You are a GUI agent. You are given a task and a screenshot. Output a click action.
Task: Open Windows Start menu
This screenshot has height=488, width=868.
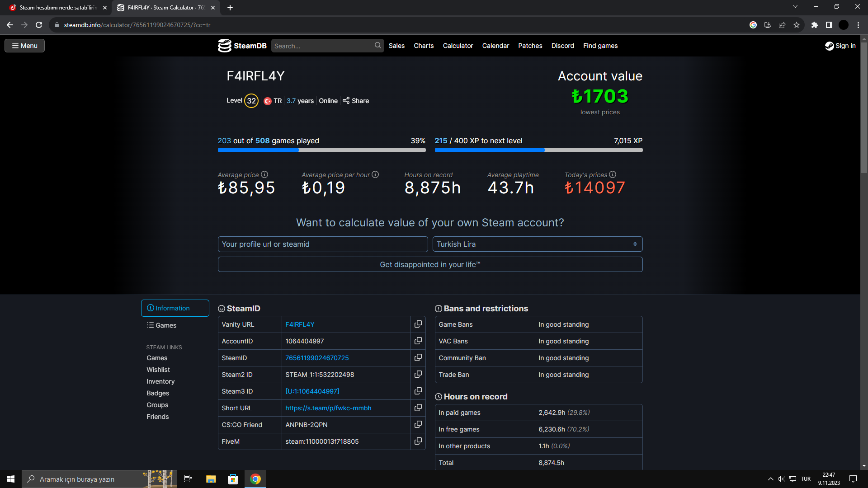click(x=11, y=479)
